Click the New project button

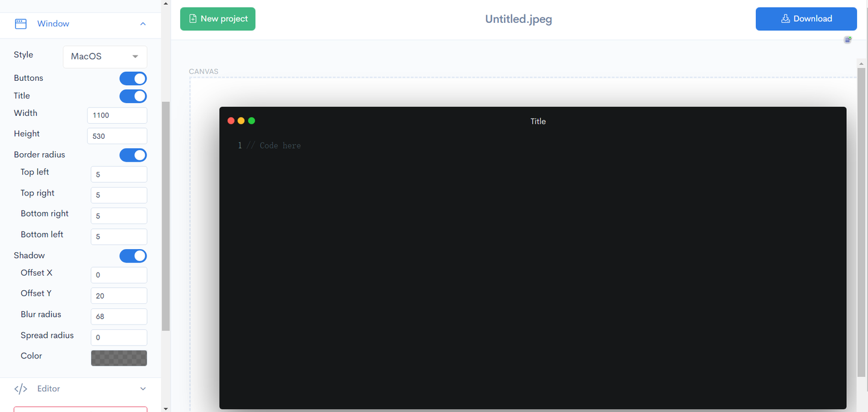(218, 19)
